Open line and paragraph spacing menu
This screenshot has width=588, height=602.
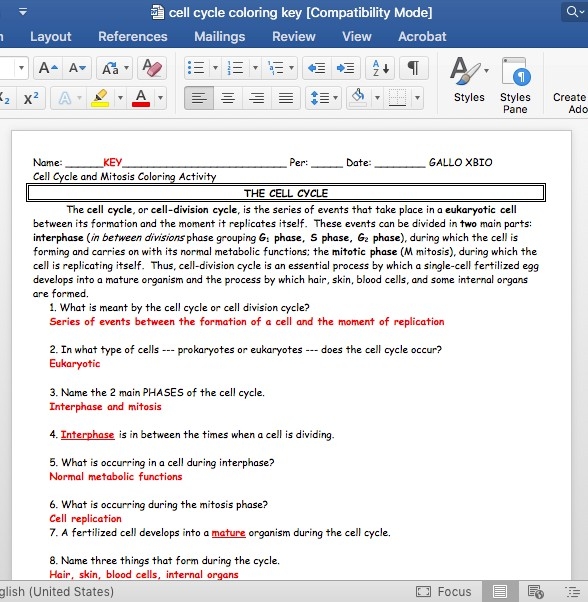tap(324, 98)
